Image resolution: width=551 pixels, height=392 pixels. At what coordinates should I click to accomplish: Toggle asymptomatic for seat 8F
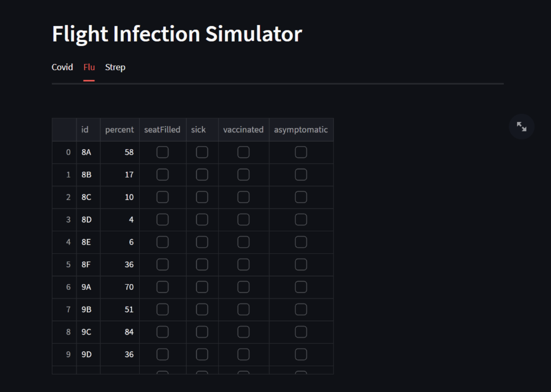coord(301,264)
